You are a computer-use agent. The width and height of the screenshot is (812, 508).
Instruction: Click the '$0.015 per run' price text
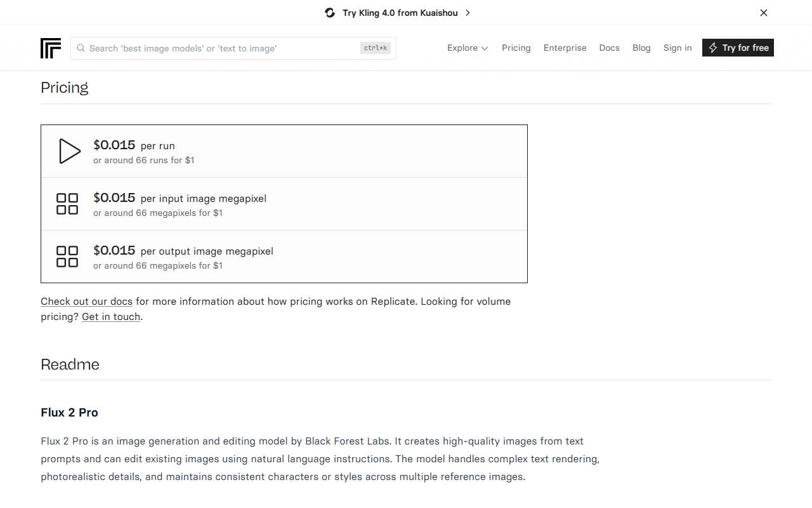click(x=134, y=145)
